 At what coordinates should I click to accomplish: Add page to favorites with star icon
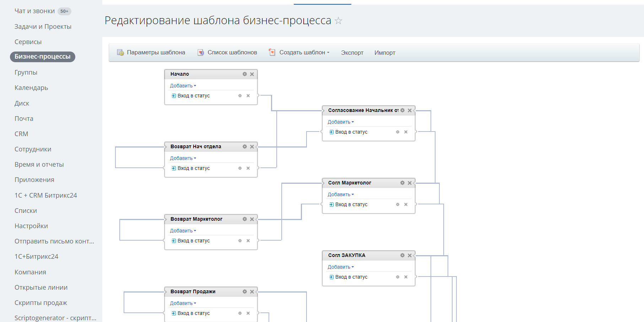tap(339, 21)
